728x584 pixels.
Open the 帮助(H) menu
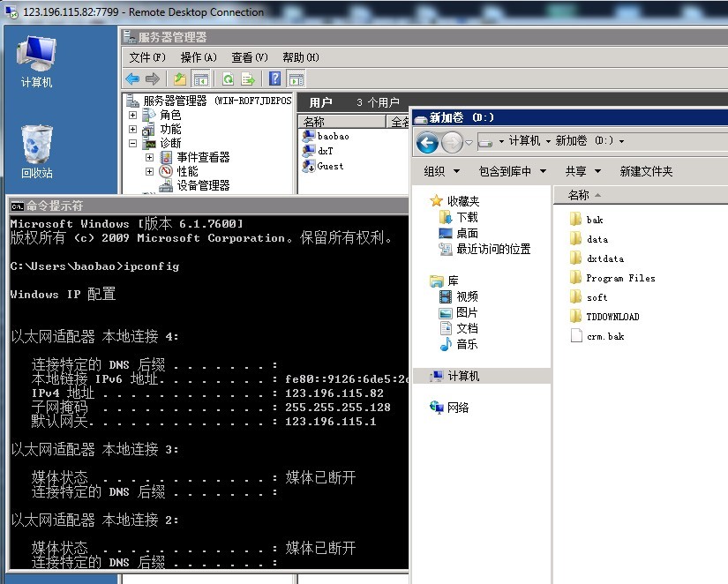301,57
